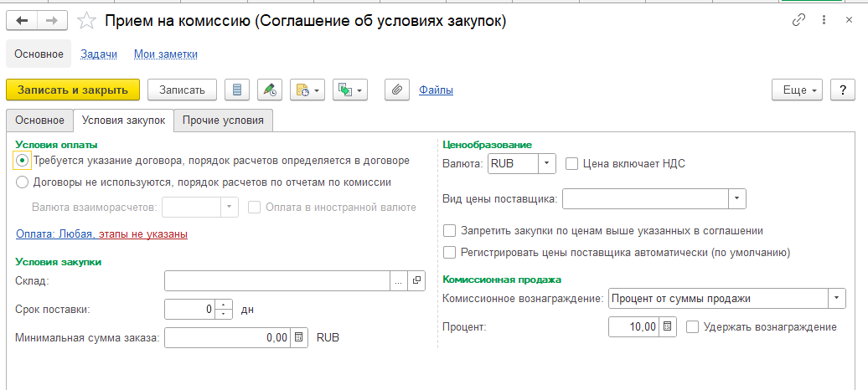The width and height of the screenshot is (868, 390).
Task: Open the list report icon button
Action: 238,90
